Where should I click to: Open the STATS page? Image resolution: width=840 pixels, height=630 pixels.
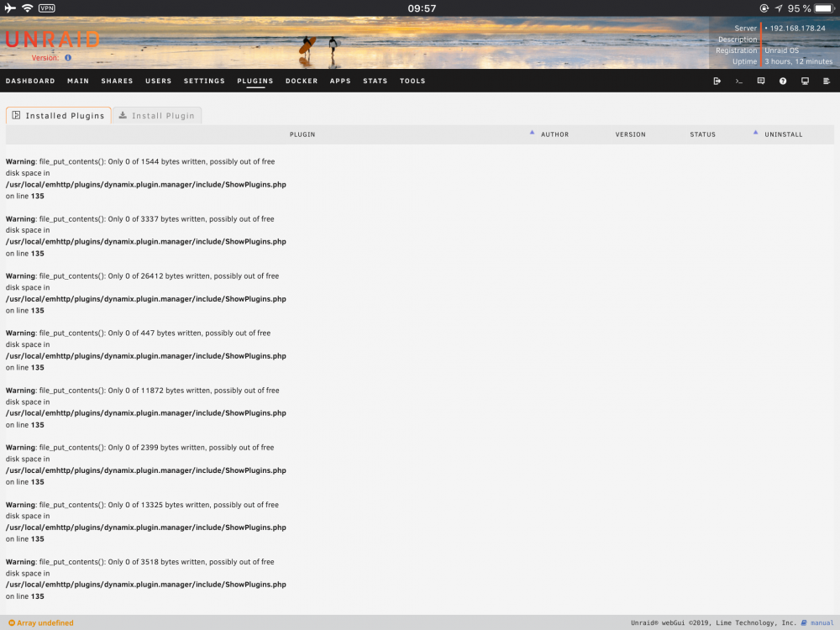click(375, 81)
